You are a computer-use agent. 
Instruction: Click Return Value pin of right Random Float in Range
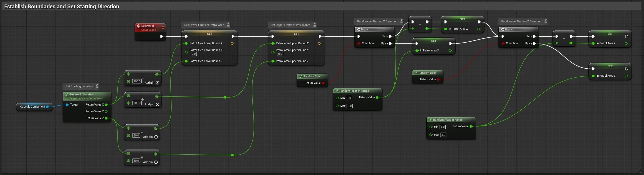coord(471,126)
